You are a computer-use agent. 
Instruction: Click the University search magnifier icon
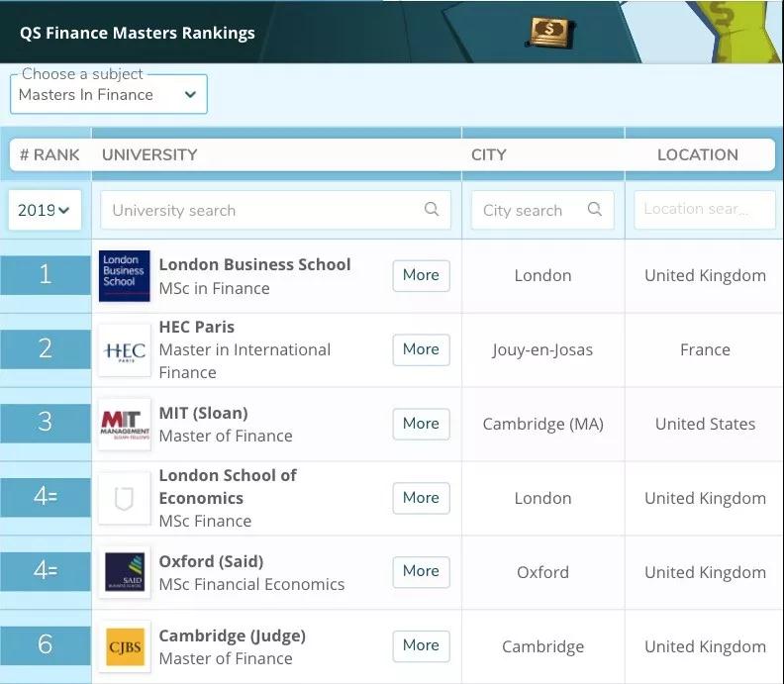[432, 209]
